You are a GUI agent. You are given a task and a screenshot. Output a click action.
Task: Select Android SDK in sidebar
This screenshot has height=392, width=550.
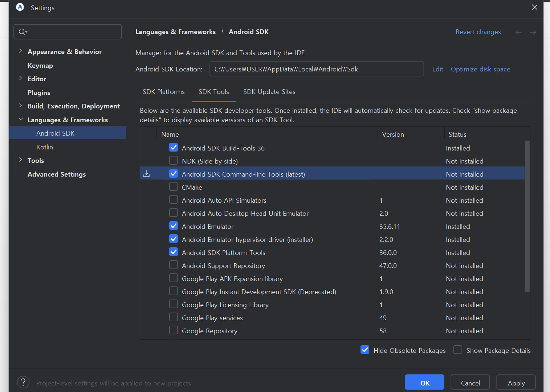pyautogui.click(x=68, y=133)
